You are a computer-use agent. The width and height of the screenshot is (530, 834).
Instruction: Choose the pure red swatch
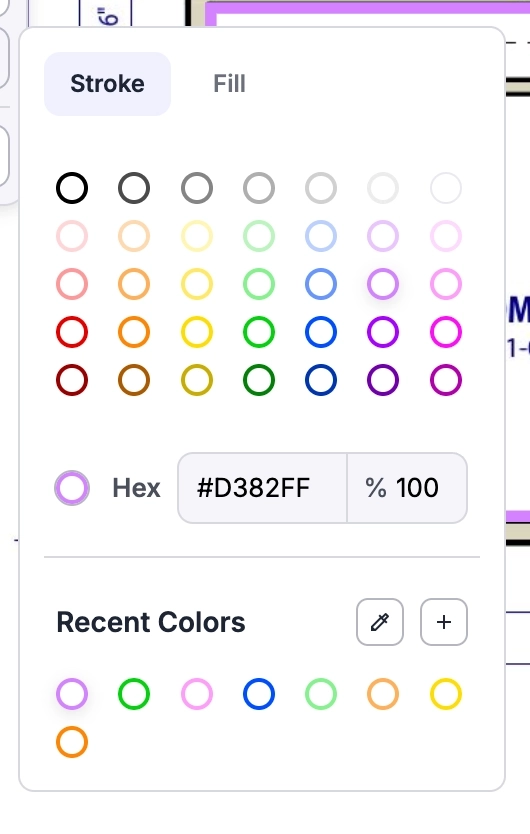(x=72, y=332)
